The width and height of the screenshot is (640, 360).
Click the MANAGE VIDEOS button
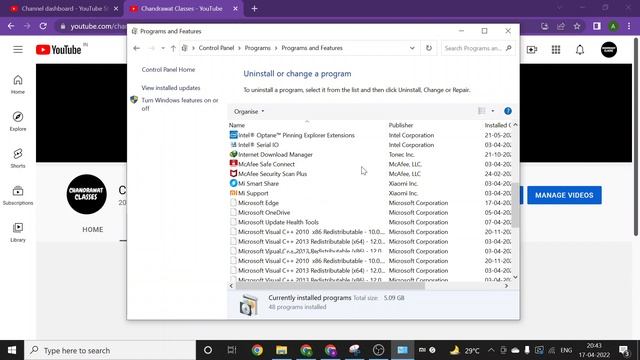564,195
